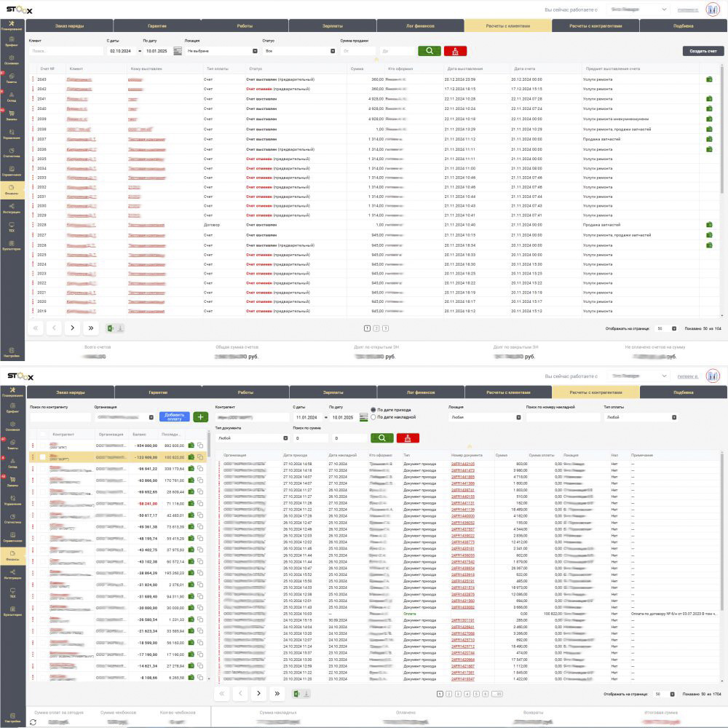Click copy icon in the -934 000,00 balance row
Screen dimensions: 728x728
pos(199,445)
